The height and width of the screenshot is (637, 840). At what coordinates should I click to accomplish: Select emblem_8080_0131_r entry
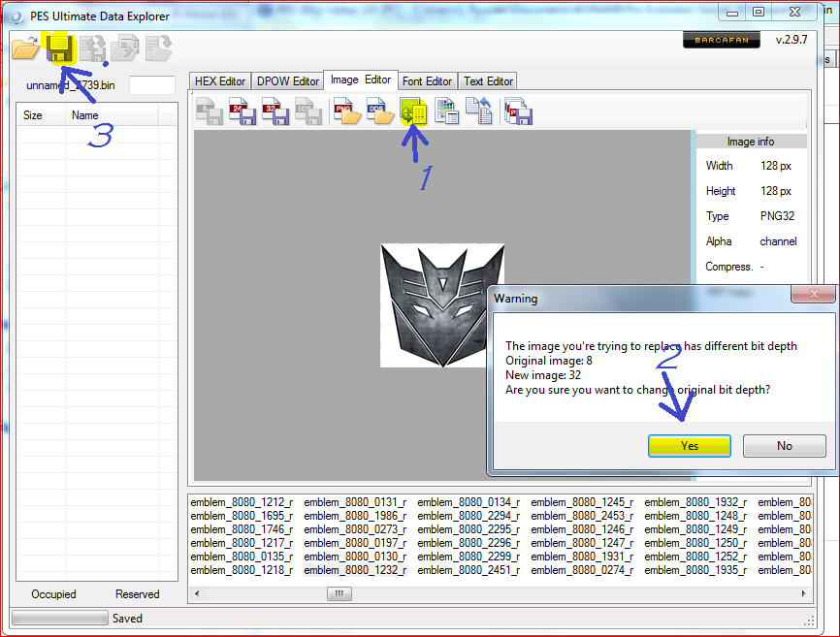pyautogui.click(x=355, y=502)
